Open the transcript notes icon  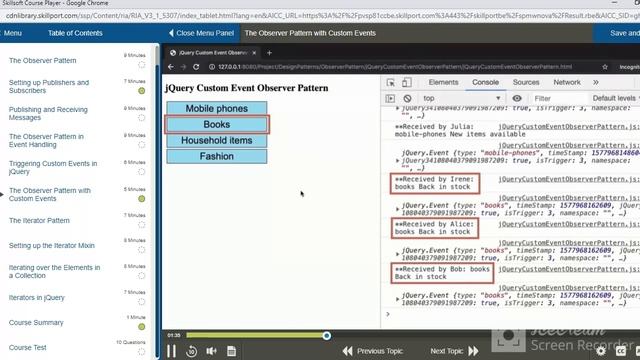pos(231,351)
